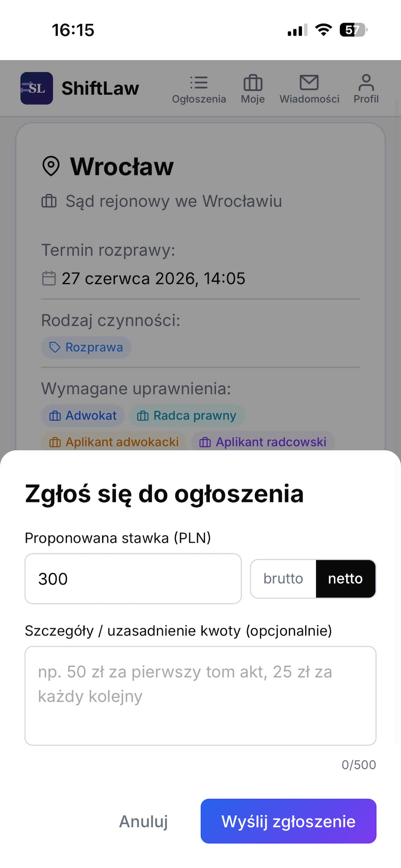Tap the calendar icon beside the date
This screenshot has height=868, width=401.
(49, 278)
